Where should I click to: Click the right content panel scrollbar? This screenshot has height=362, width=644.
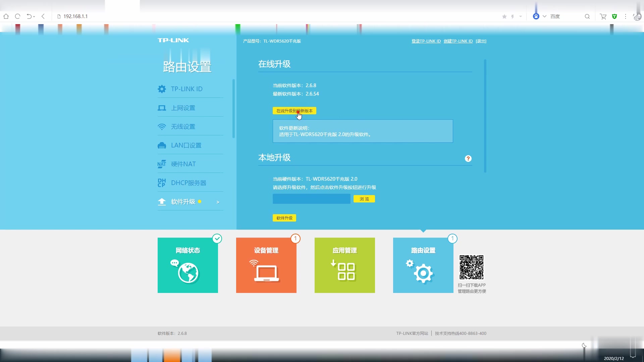[485, 116]
